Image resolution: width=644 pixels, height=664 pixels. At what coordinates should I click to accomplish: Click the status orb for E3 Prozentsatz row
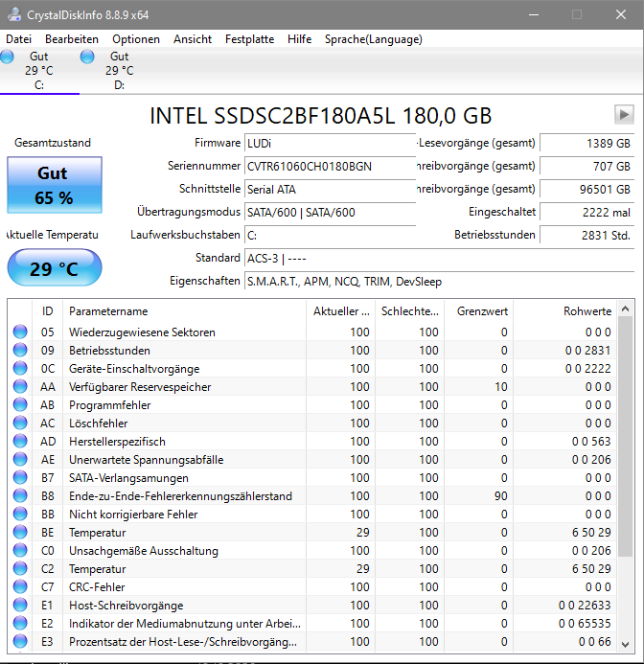(20, 642)
